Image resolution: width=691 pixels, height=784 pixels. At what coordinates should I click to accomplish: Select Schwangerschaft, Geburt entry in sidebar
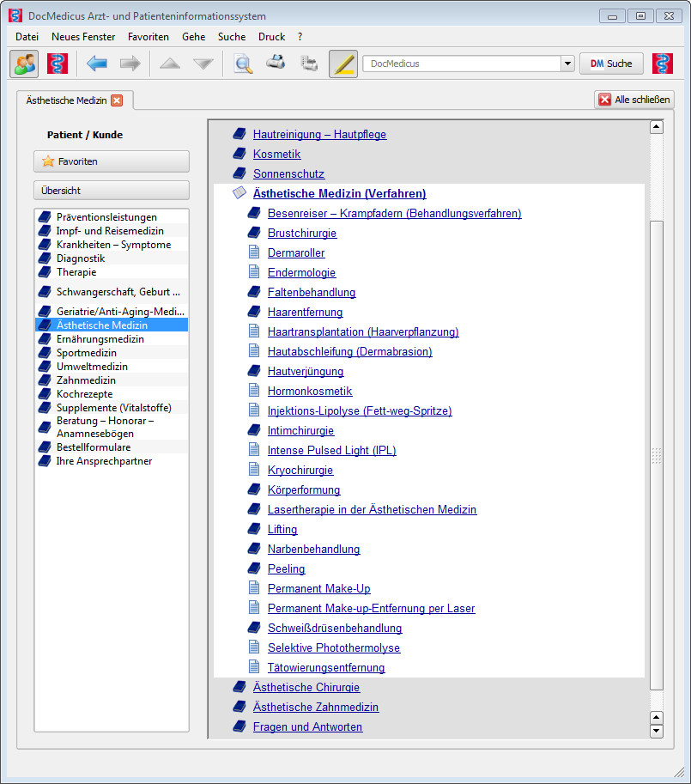[112, 292]
